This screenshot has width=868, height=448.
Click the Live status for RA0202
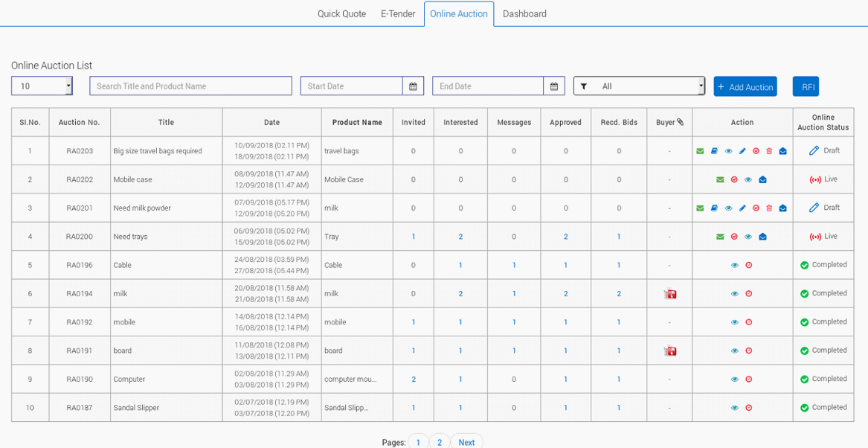tap(823, 179)
